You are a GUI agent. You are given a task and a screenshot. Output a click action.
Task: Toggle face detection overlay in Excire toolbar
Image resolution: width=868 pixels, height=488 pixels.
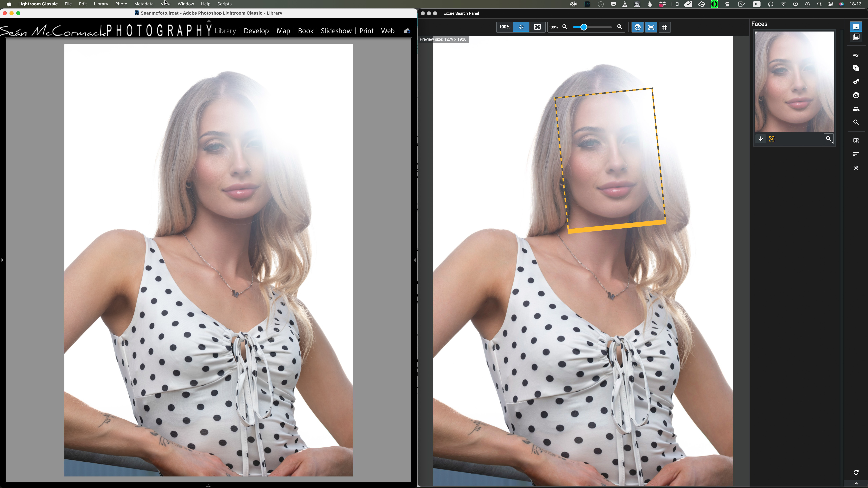click(637, 27)
